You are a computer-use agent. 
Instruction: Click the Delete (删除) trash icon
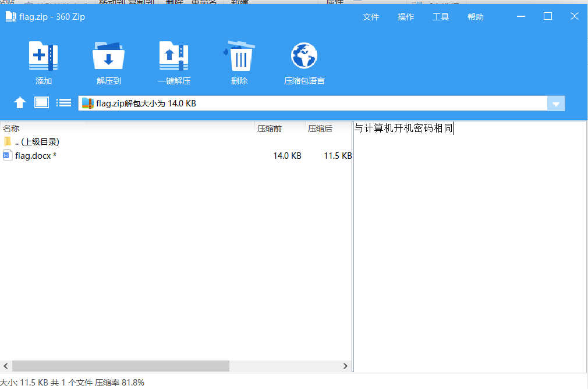(x=239, y=56)
